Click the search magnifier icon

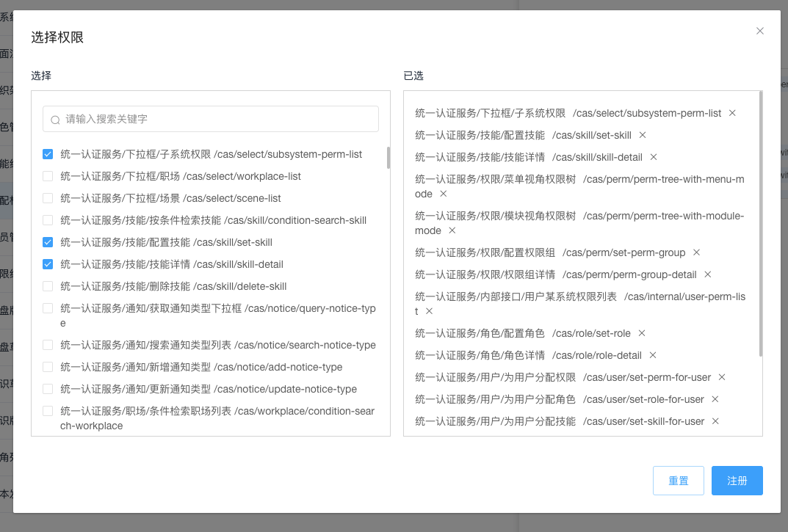tap(55, 120)
